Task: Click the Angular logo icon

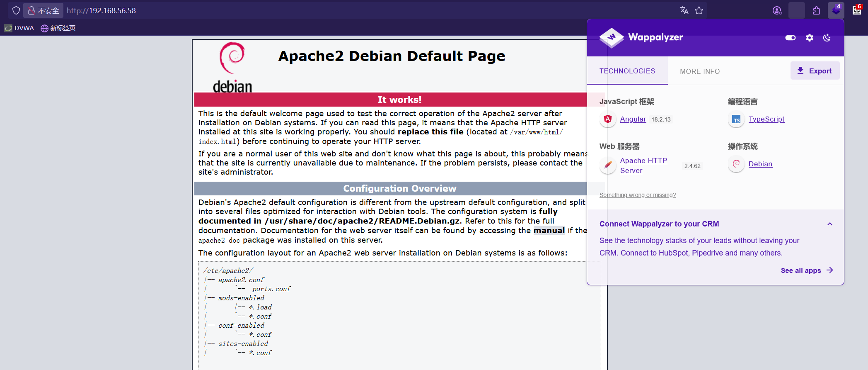Action: point(607,119)
